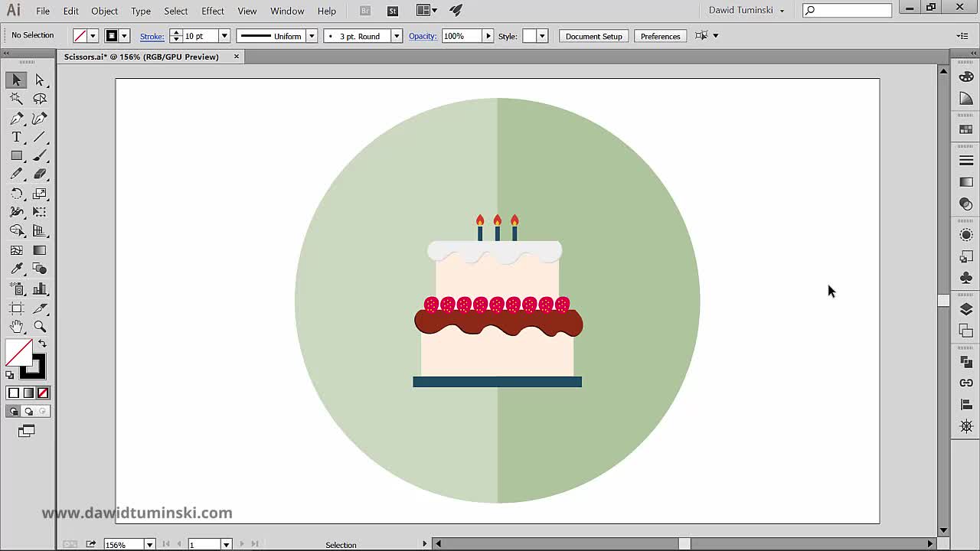Select the Eraser tool
Screen dimensions: 980x551
pyautogui.click(x=40, y=174)
